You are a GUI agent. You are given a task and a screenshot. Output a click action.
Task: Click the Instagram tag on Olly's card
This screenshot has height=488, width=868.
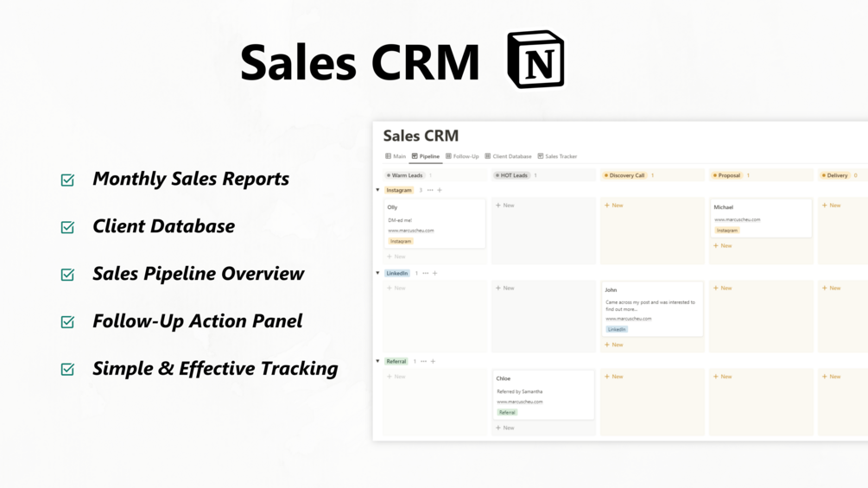coord(401,241)
